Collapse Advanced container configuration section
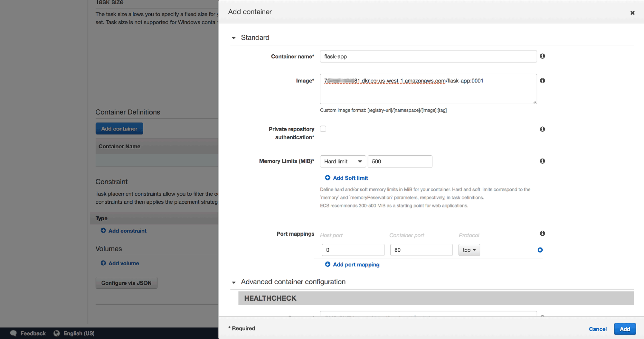 [234, 282]
